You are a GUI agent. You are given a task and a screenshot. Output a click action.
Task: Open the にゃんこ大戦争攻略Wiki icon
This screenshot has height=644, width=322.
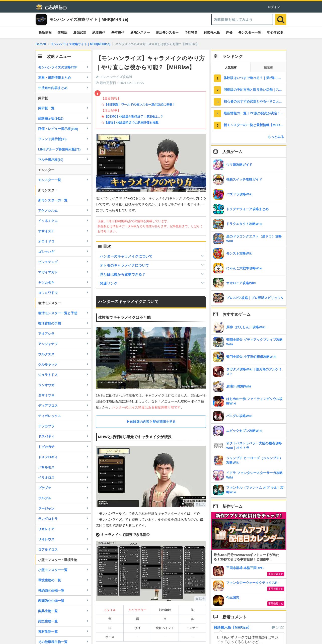218,268
